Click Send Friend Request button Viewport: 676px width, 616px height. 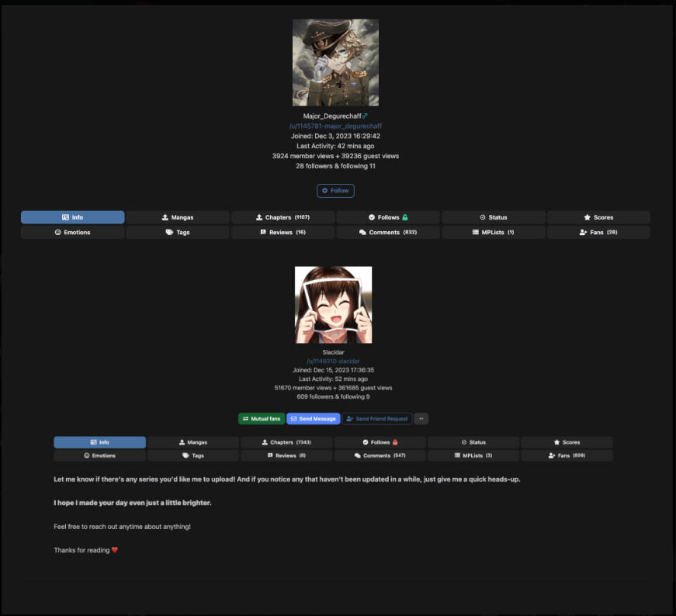[376, 418]
